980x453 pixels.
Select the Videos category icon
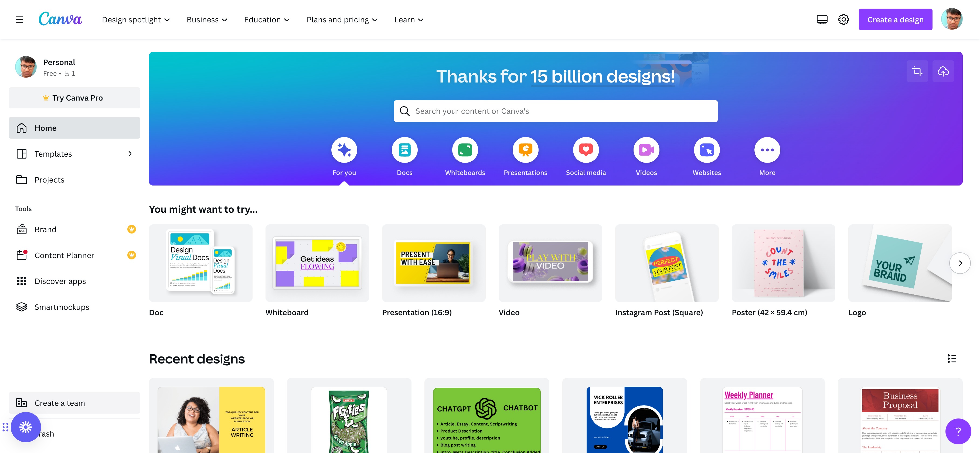646,150
